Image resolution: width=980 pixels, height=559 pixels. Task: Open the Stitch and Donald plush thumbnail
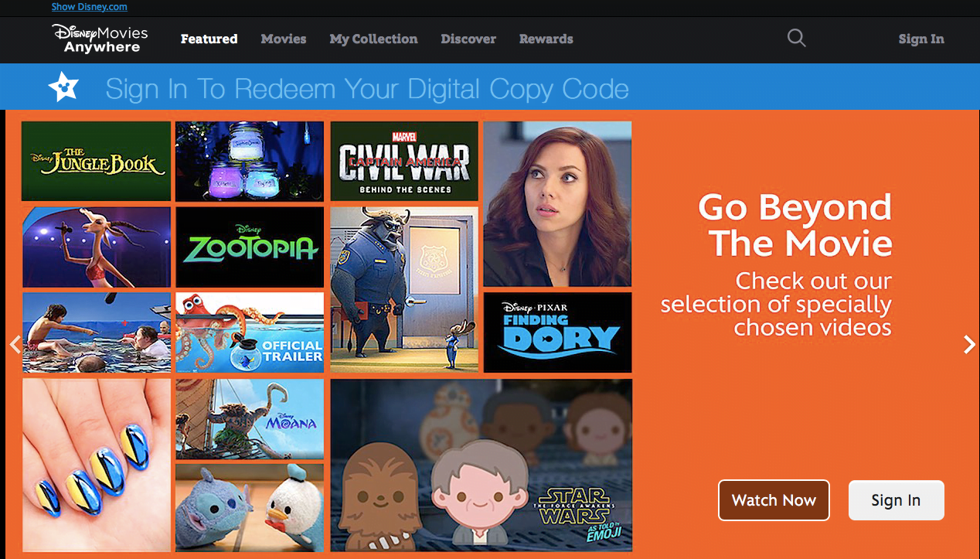coord(250,508)
